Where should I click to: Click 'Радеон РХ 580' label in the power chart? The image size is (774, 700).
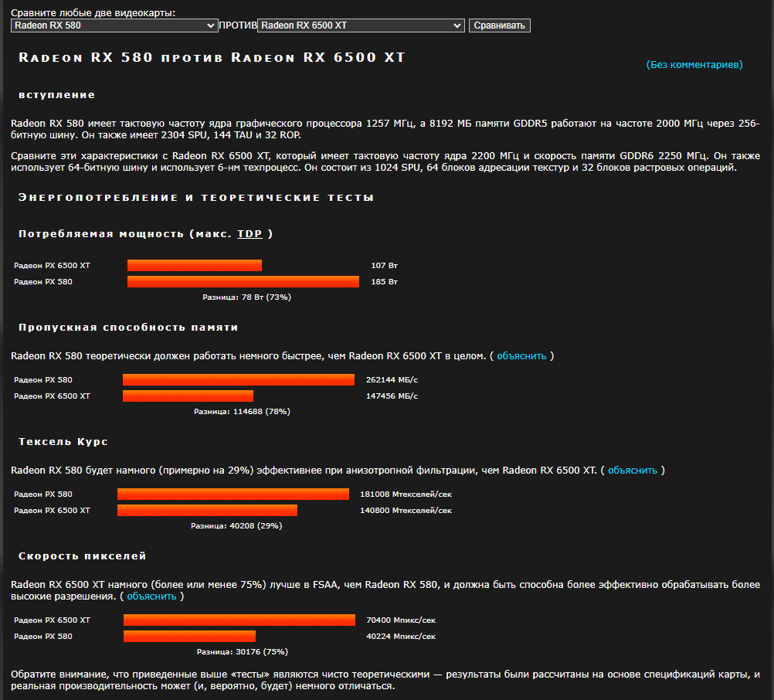[43, 282]
